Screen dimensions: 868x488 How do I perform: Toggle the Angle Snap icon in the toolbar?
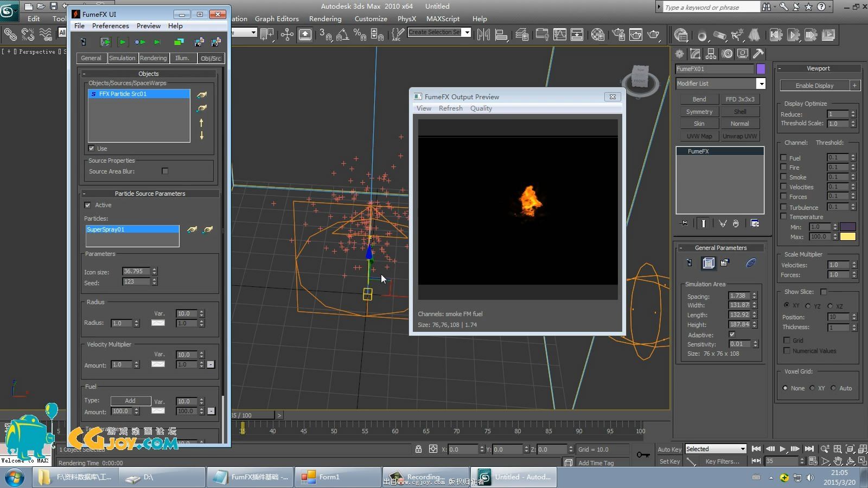[342, 35]
